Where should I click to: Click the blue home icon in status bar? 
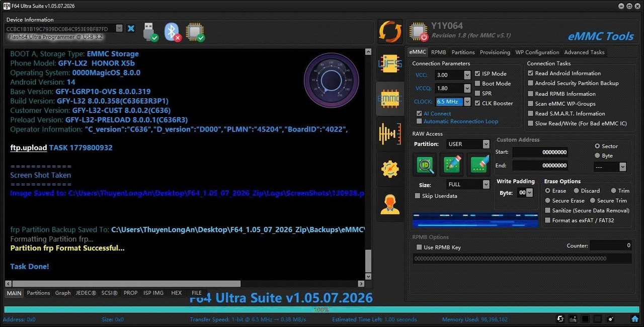point(635,319)
